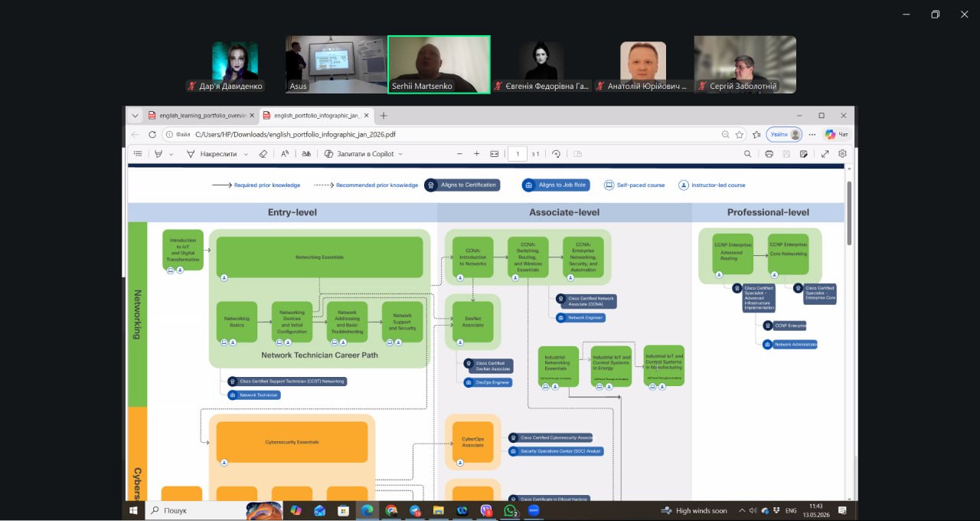
Task: Rotate the PDF page
Action: click(556, 154)
